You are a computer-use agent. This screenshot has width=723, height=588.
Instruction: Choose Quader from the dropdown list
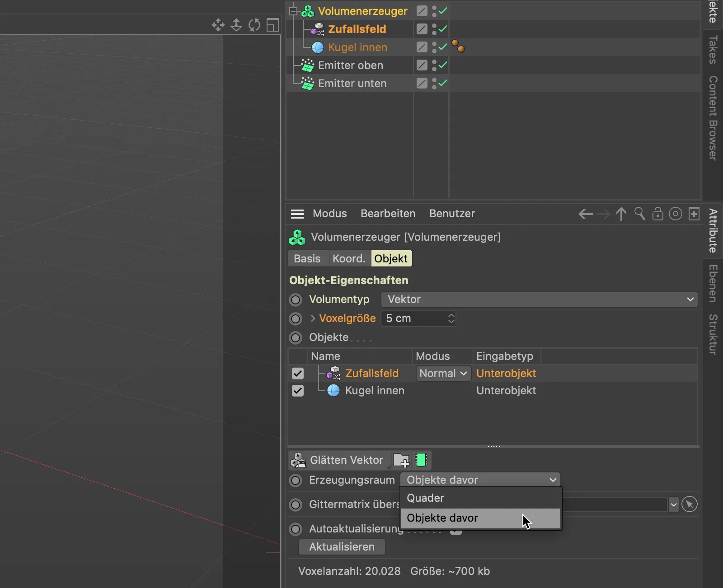481,498
